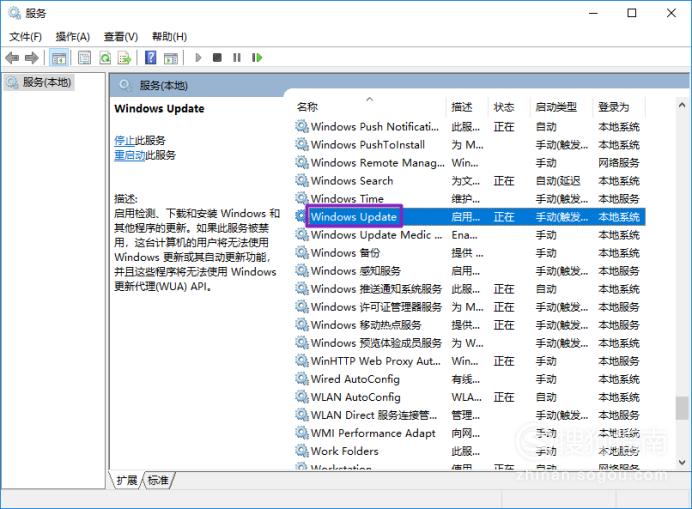Image resolution: width=692 pixels, height=509 pixels.
Task: Select the WMI Performance Adapt service
Action: [x=470, y=433]
